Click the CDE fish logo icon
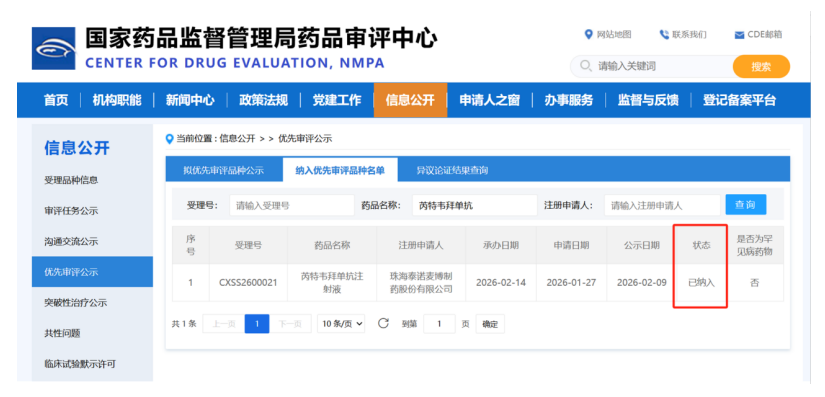 [54, 48]
